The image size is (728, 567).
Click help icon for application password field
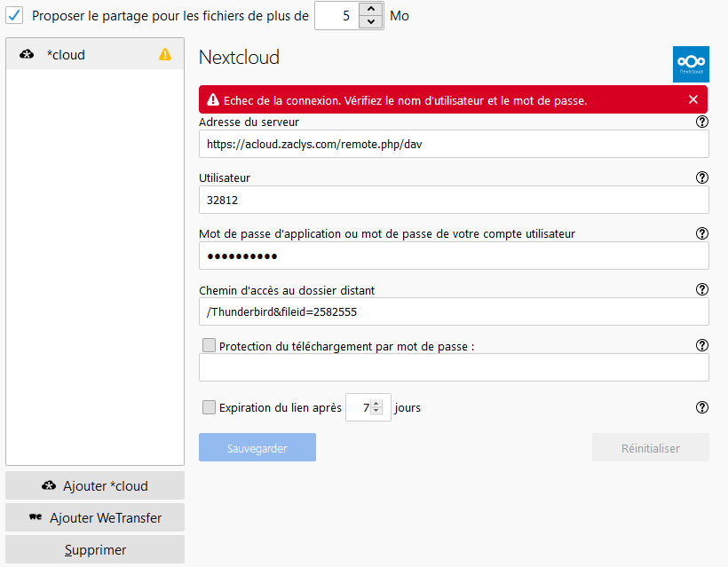(x=702, y=233)
